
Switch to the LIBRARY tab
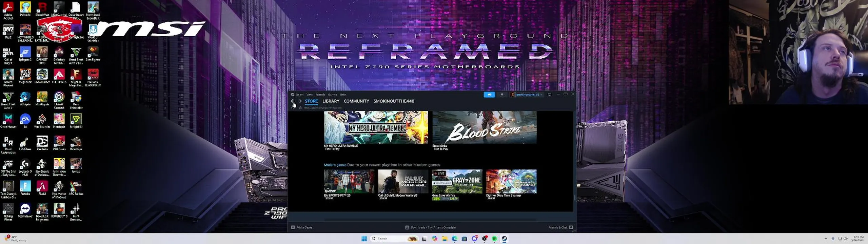click(x=331, y=101)
